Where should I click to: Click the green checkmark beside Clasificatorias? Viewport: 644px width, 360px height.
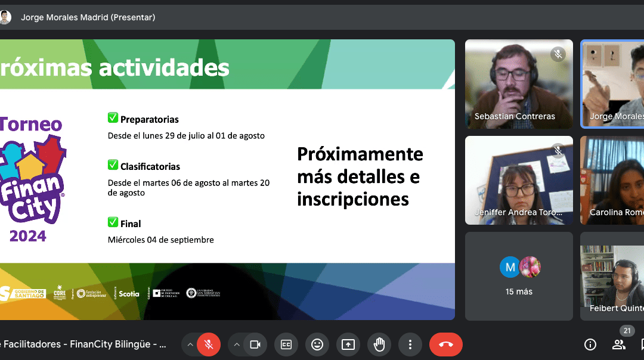coord(113,165)
